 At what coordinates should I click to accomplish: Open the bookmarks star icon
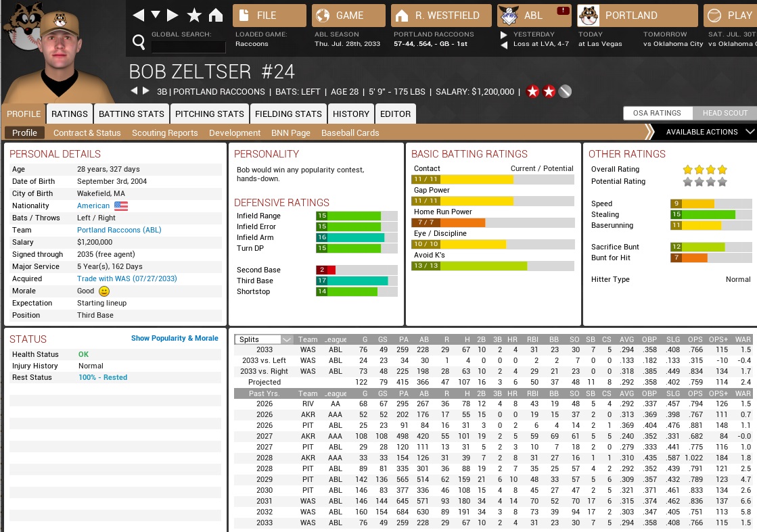point(194,15)
